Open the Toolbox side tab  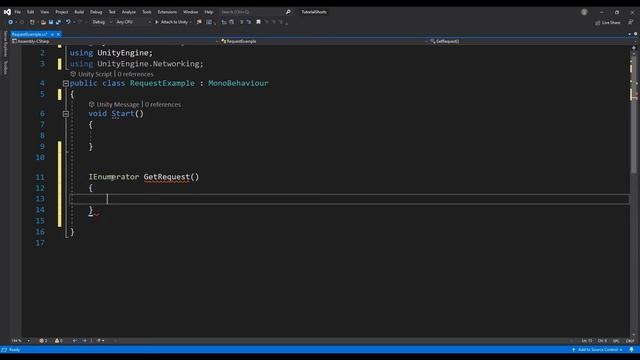pyautogui.click(x=5, y=68)
